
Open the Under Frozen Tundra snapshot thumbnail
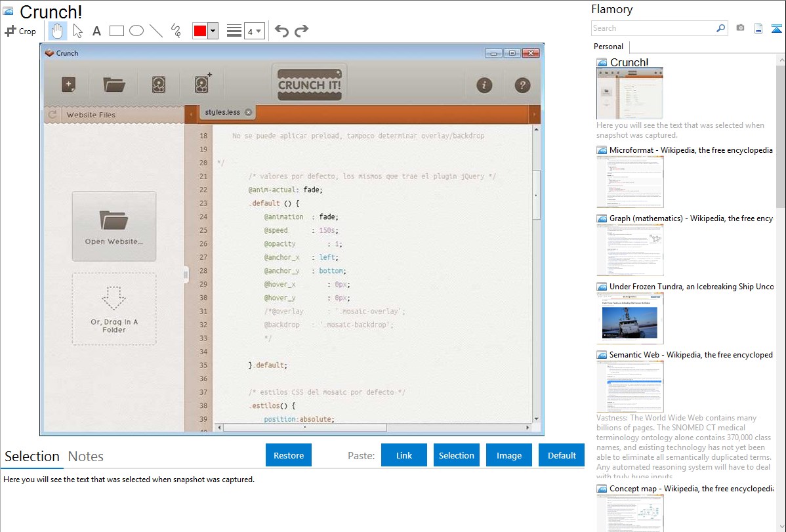[630, 318]
